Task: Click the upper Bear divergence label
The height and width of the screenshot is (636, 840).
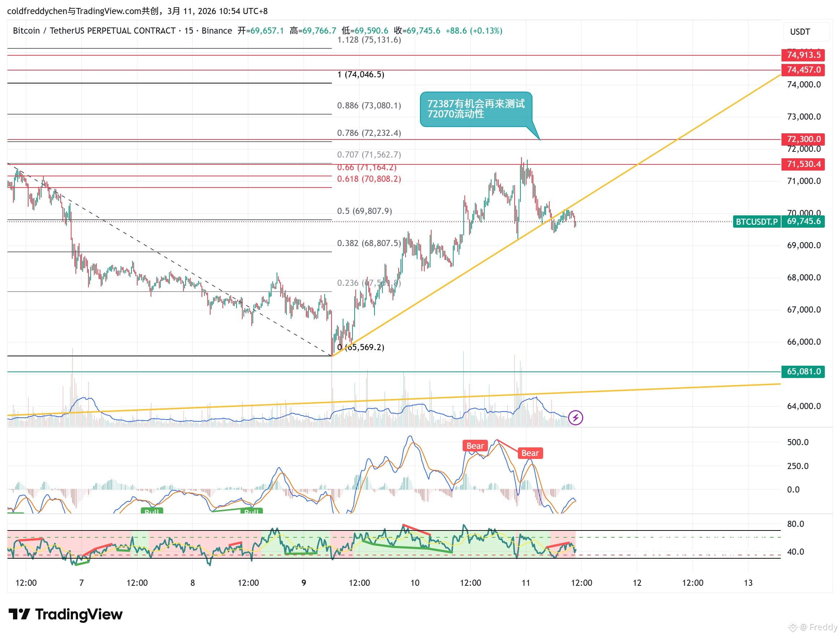Action: (x=475, y=446)
